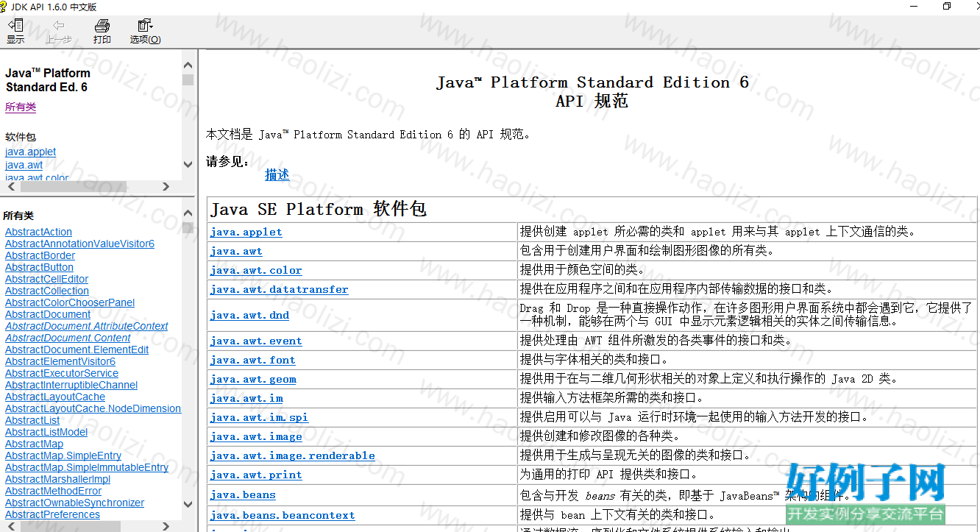Open the 描述 link under 请参见
This screenshot has width=980, height=532.
277,175
